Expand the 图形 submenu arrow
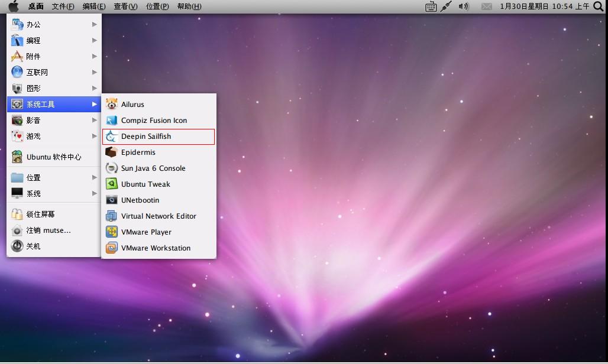The image size is (608, 364). pyautogui.click(x=94, y=88)
